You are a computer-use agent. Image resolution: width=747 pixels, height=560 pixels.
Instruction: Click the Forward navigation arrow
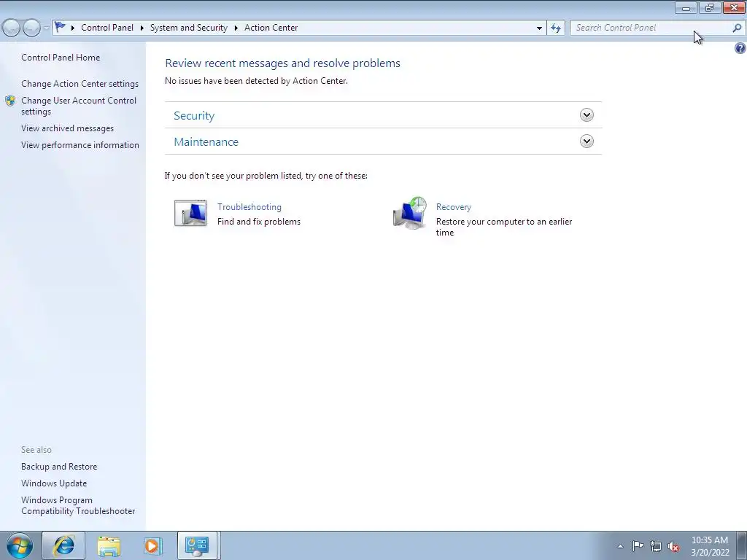pyautogui.click(x=31, y=28)
